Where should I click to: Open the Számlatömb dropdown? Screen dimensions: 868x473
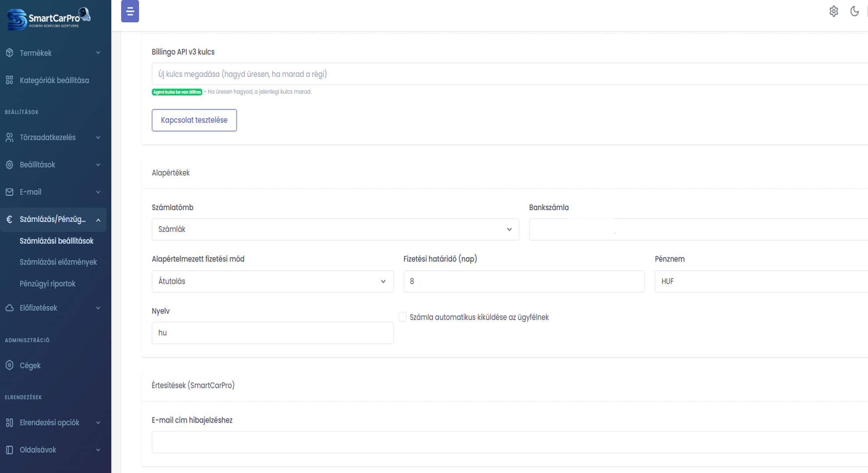pyautogui.click(x=335, y=229)
